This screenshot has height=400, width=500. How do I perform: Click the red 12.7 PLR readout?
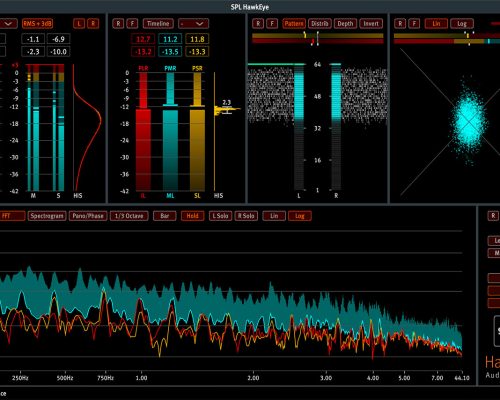coord(143,39)
